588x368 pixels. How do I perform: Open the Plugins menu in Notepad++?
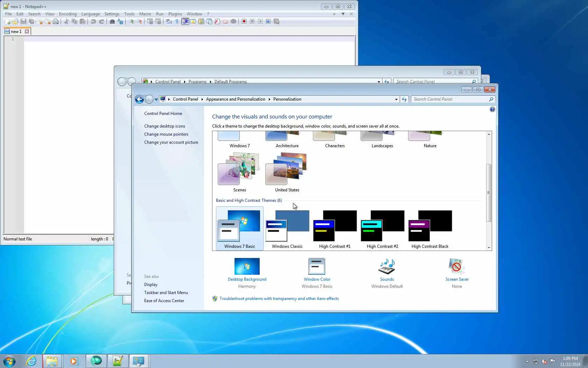coord(175,14)
